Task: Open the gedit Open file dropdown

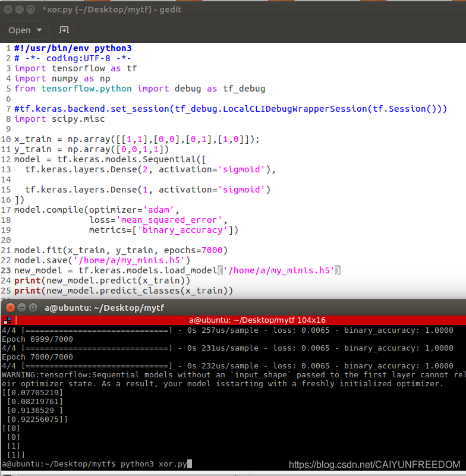Action: (25, 30)
